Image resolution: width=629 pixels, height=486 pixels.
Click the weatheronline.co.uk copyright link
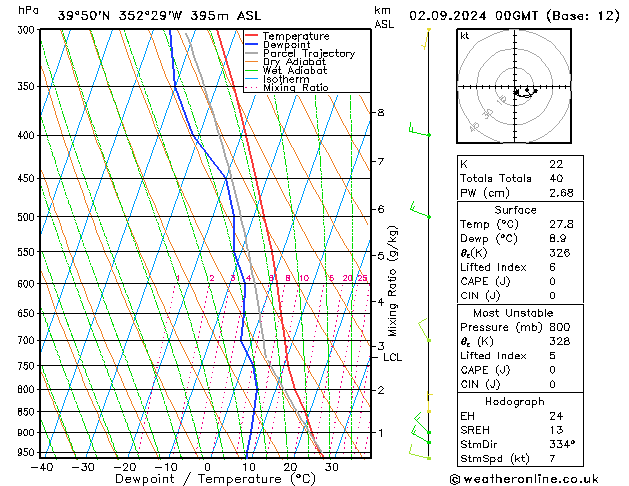[524, 479]
